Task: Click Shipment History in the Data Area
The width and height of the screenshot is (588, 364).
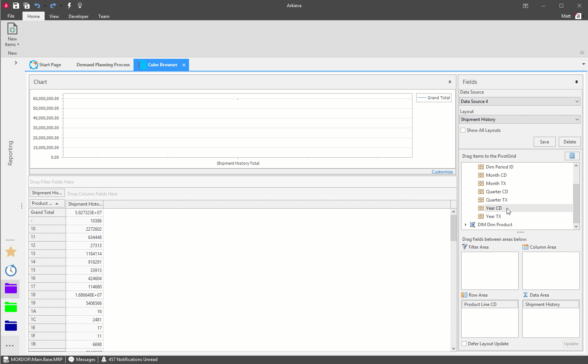Action: click(x=551, y=304)
